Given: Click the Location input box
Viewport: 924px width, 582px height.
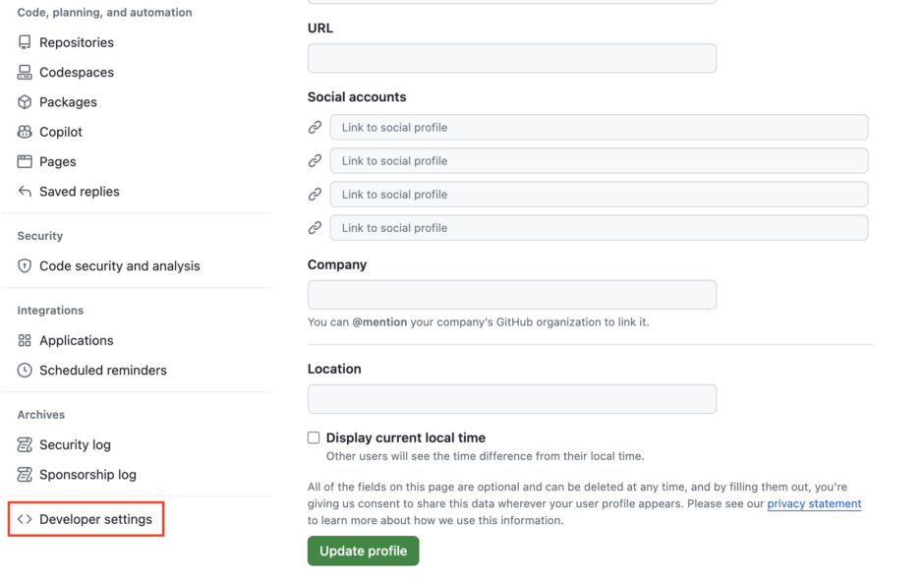Looking at the screenshot, I should (511, 398).
